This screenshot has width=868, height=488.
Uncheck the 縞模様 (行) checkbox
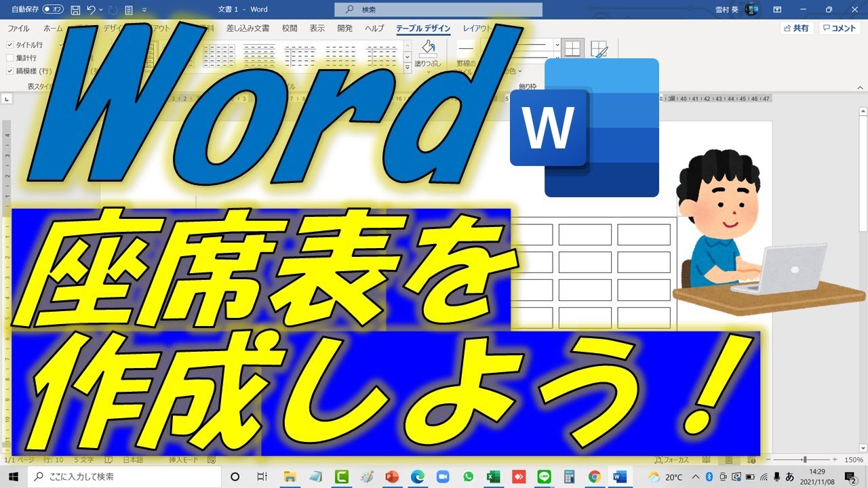coord(9,70)
